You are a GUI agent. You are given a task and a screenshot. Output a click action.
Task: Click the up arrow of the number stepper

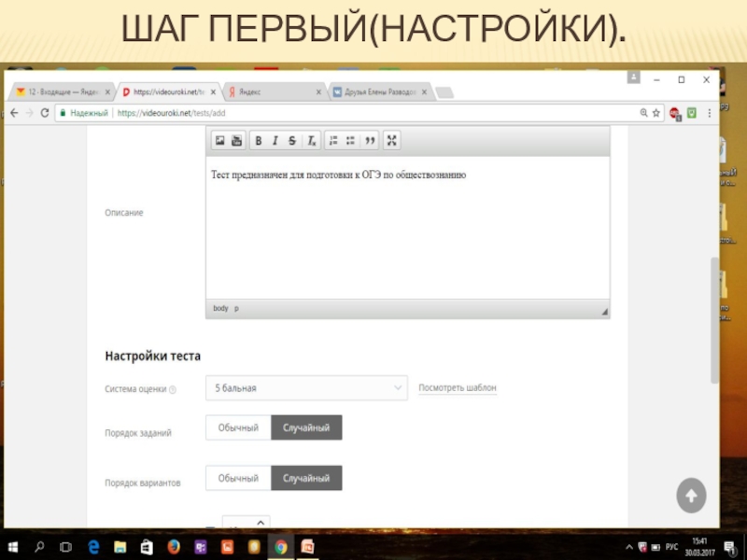coord(260,523)
